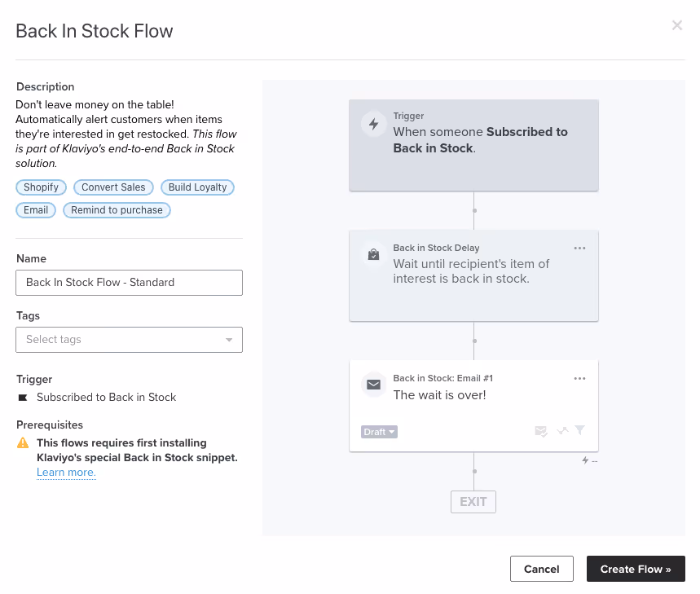Open the send preview icon on the email card

540,431
